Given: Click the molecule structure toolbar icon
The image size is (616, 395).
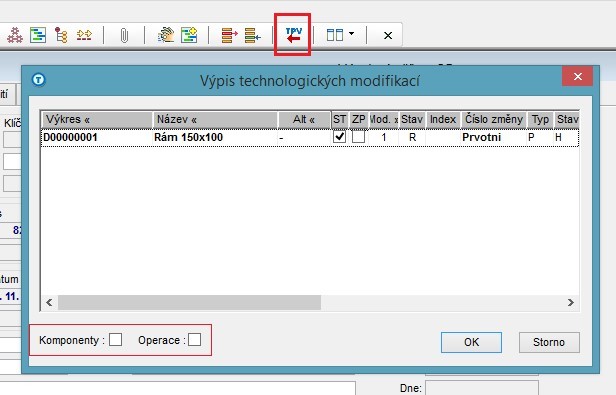Looking at the screenshot, I should tap(15, 35).
